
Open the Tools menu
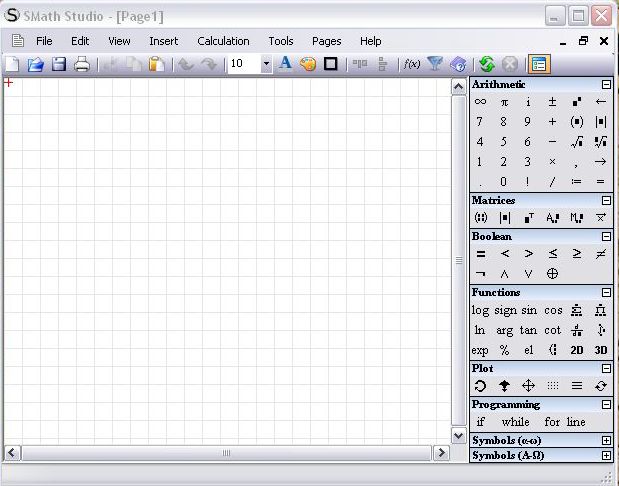(281, 41)
